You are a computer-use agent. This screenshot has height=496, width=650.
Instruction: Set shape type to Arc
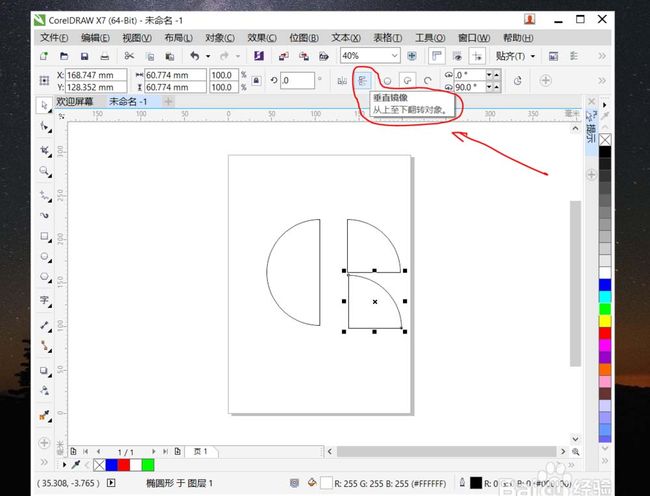[428, 81]
